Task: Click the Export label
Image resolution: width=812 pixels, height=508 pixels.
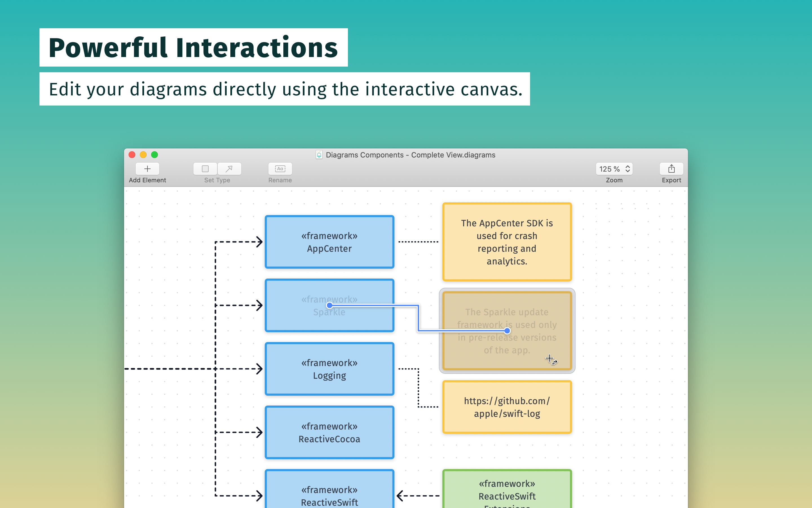Action: (x=671, y=180)
